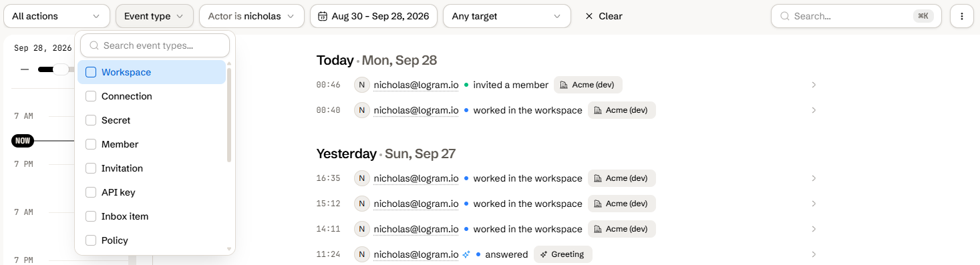Click the sparkle AI icon on 11:24 row
This screenshot has width=980, height=265.
467,254
